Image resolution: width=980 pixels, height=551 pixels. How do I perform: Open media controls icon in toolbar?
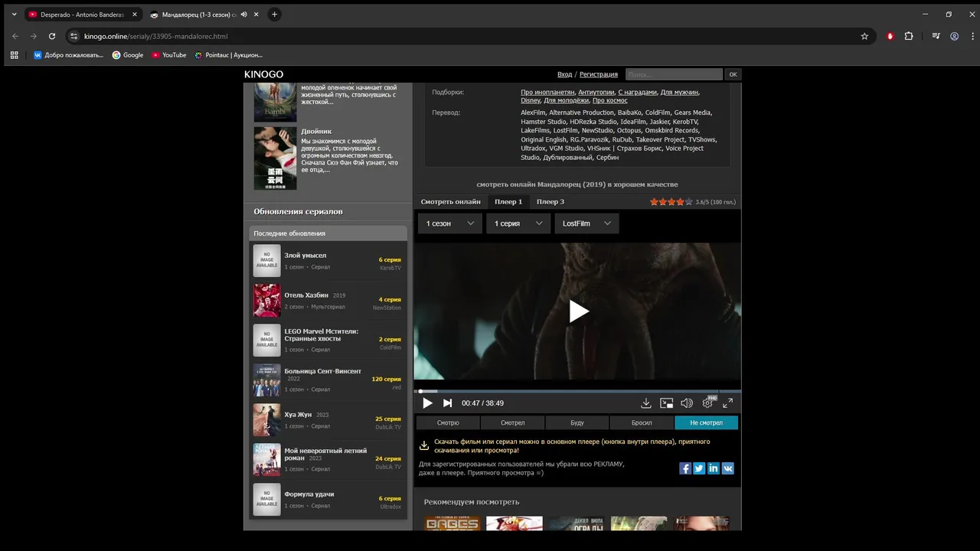click(936, 36)
